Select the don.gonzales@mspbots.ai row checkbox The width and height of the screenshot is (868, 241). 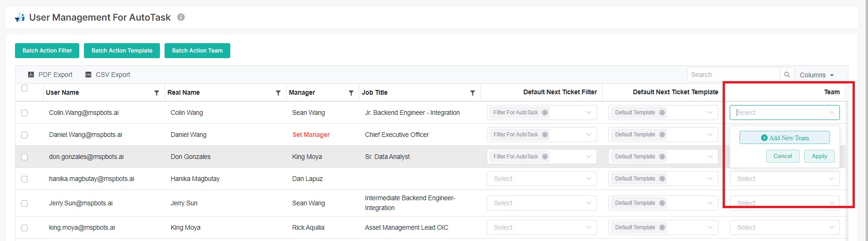point(24,157)
